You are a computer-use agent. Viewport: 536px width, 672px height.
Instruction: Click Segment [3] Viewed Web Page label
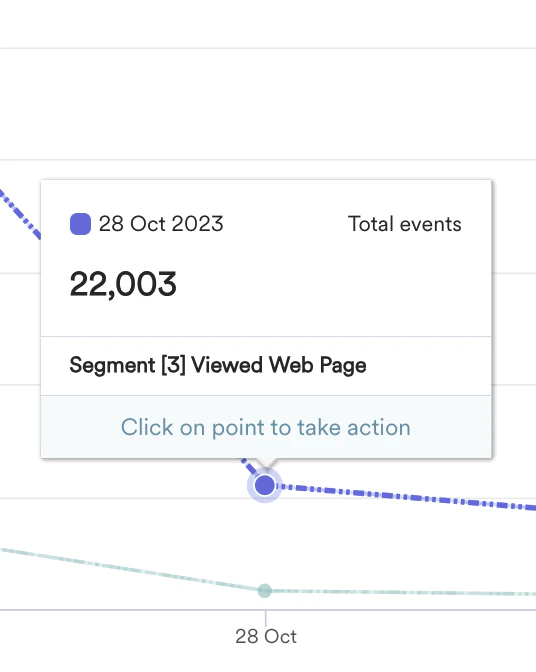coord(218,366)
